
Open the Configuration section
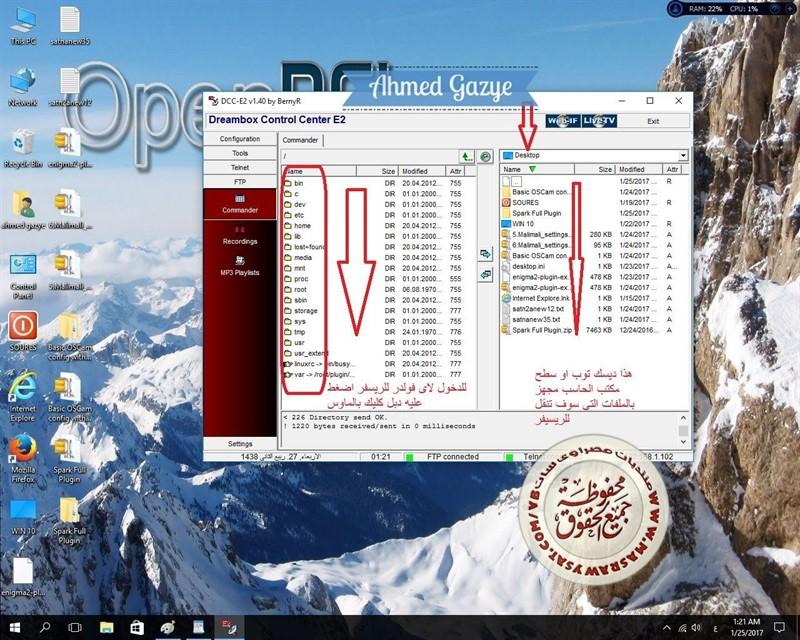(240, 139)
